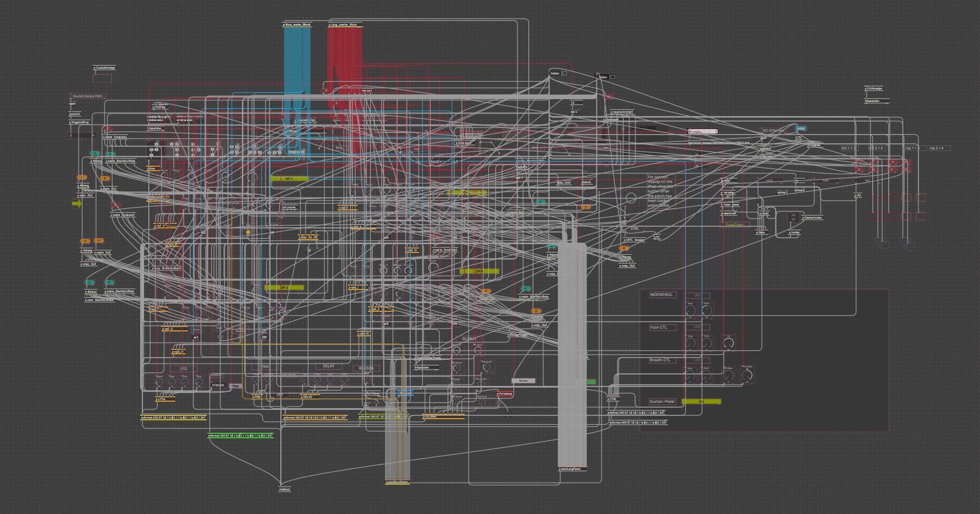Click the Sound Library Path field
The height and width of the screenshot is (514, 980).
pos(87,96)
